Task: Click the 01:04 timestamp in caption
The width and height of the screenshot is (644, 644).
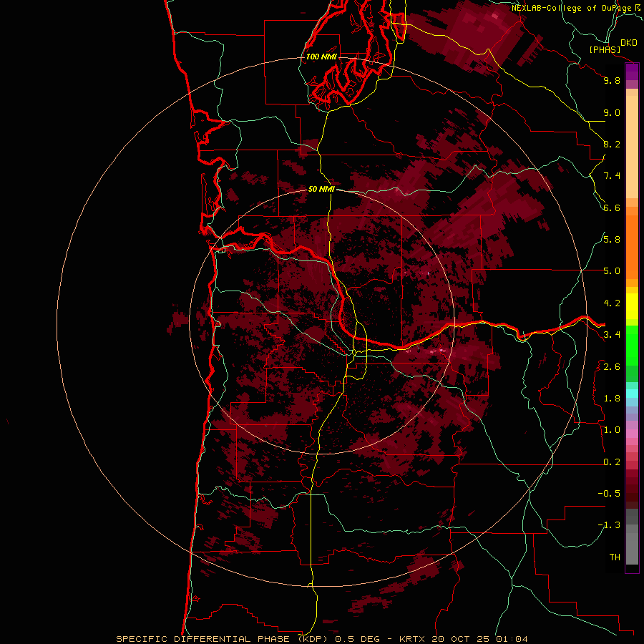Action: [x=512, y=639]
